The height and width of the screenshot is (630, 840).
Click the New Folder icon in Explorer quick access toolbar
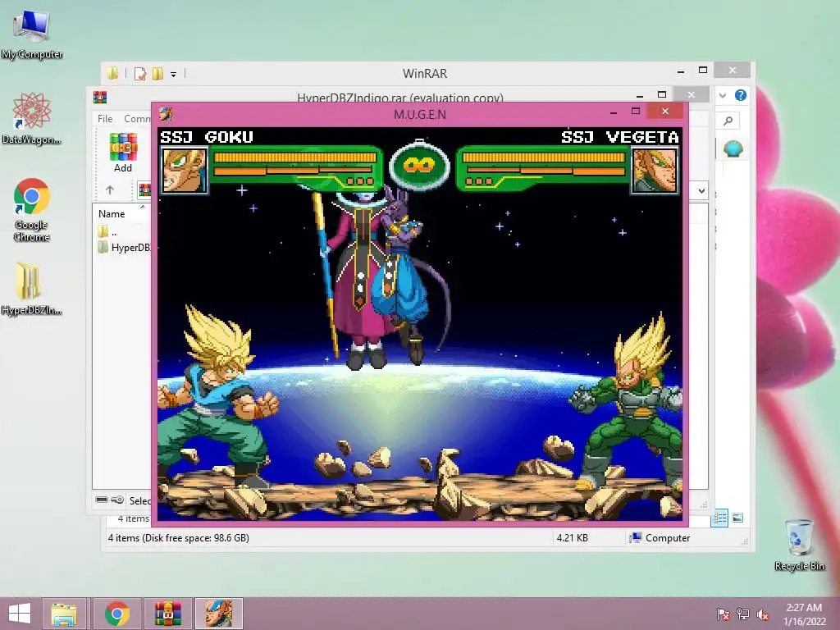tap(157, 73)
